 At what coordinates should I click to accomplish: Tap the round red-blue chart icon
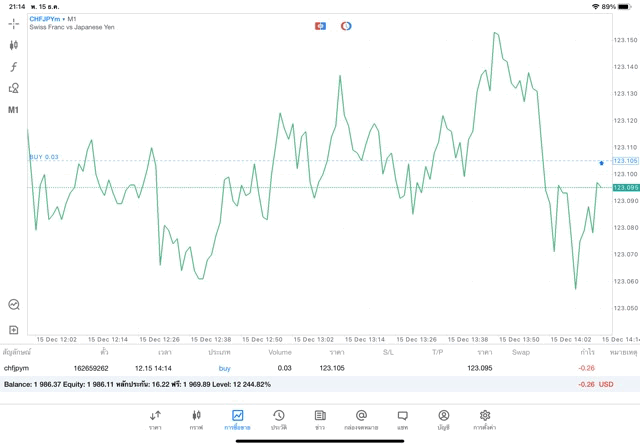pos(346,26)
